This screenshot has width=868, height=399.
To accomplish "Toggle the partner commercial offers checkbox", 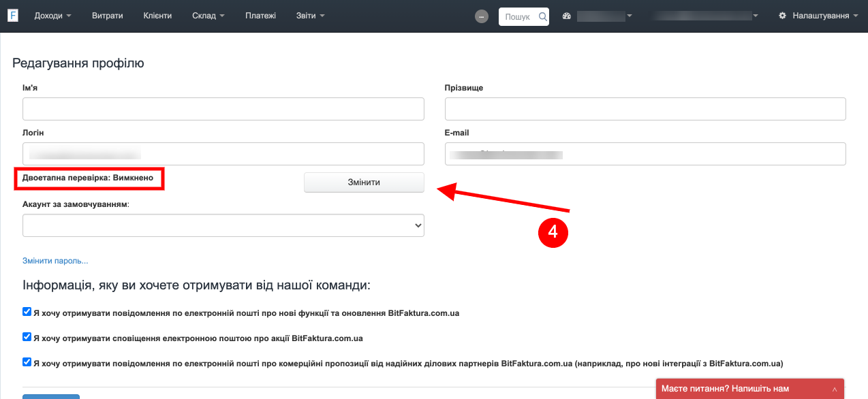I will click(x=27, y=362).
